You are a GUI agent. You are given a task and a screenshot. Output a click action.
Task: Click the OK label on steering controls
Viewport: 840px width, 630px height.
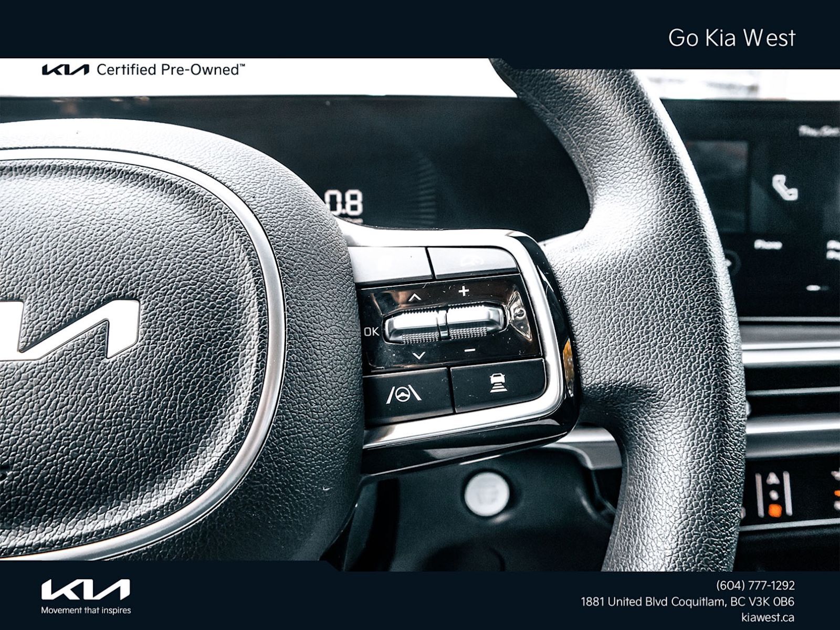click(371, 331)
